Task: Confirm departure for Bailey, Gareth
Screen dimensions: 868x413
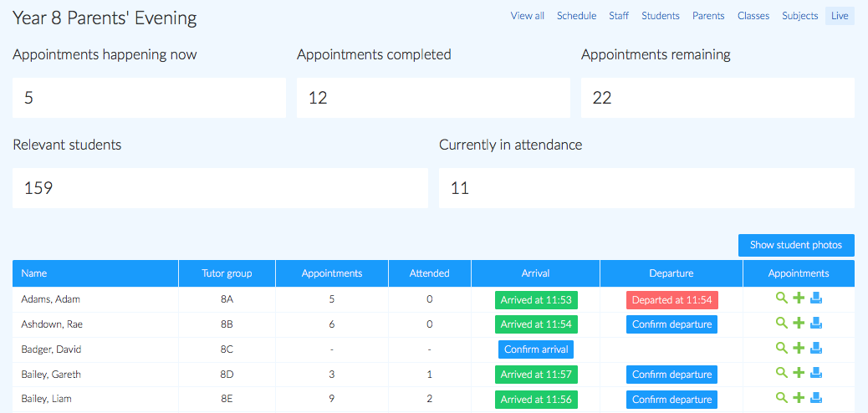Action: pyautogui.click(x=671, y=375)
